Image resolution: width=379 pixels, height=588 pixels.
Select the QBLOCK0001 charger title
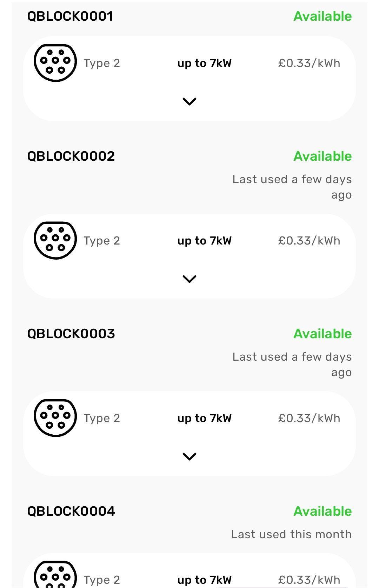(x=70, y=16)
